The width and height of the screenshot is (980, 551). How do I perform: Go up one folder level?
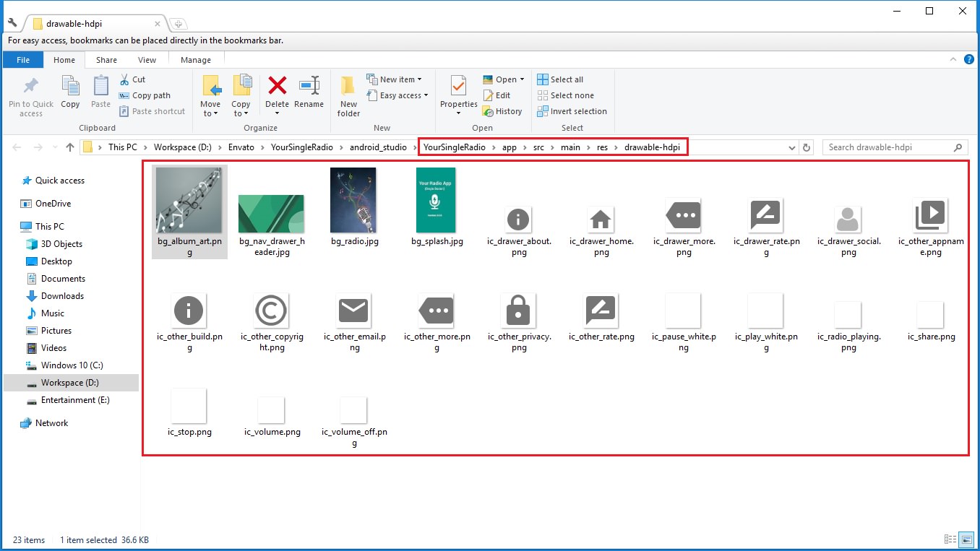[x=70, y=147]
